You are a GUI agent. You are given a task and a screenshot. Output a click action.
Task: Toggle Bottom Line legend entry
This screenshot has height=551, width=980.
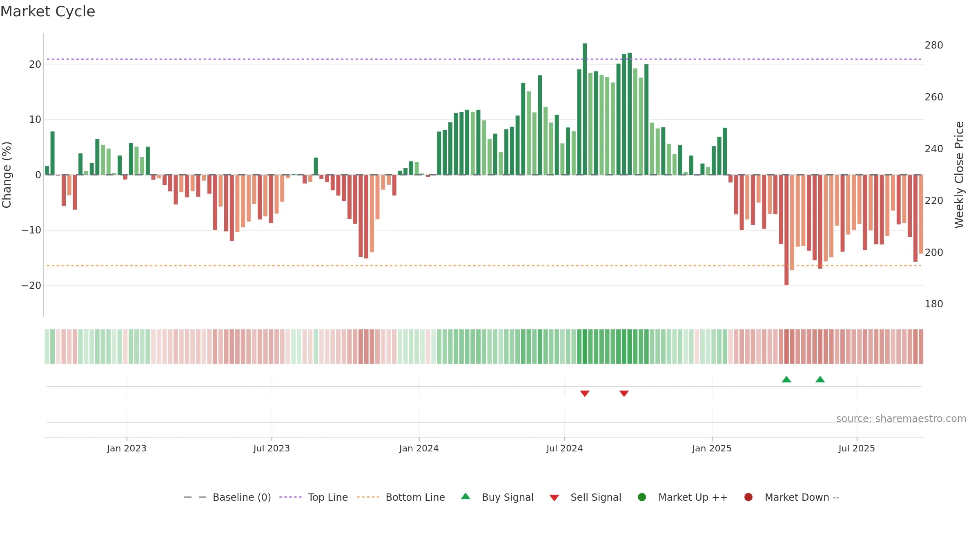tap(401, 497)
